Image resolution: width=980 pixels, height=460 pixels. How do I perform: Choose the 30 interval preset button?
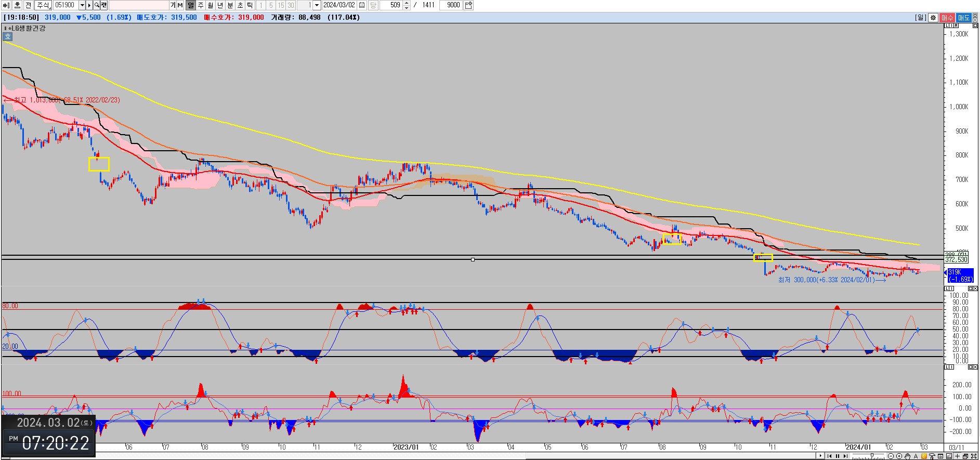[x=291, y=5]
